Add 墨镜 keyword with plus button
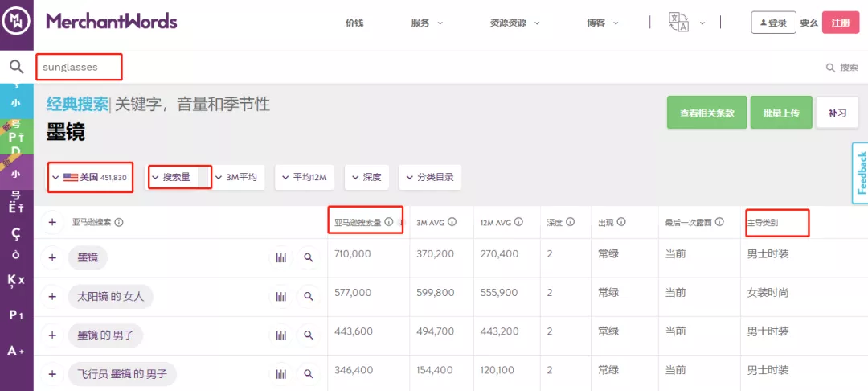The image size is (868, 391). point(52,257)
